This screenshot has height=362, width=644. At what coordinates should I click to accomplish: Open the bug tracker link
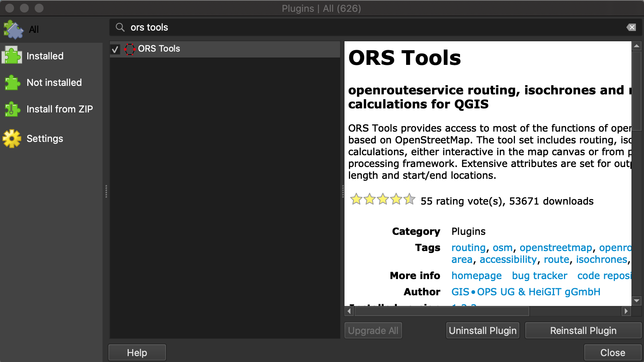click(540, 276)
